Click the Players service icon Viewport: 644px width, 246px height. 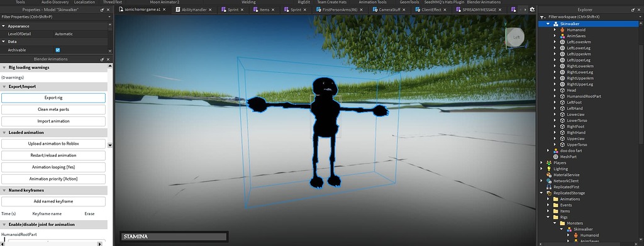coord(549,163)
